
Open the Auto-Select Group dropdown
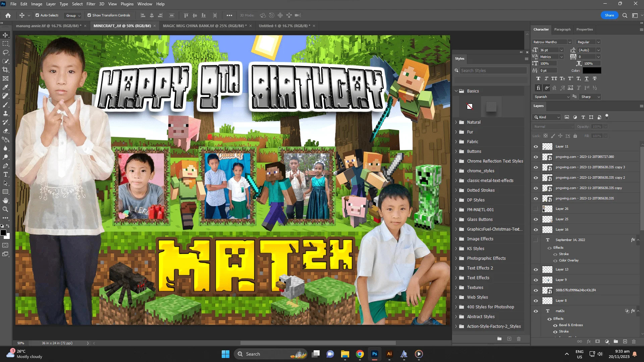[x=73, y=15]
